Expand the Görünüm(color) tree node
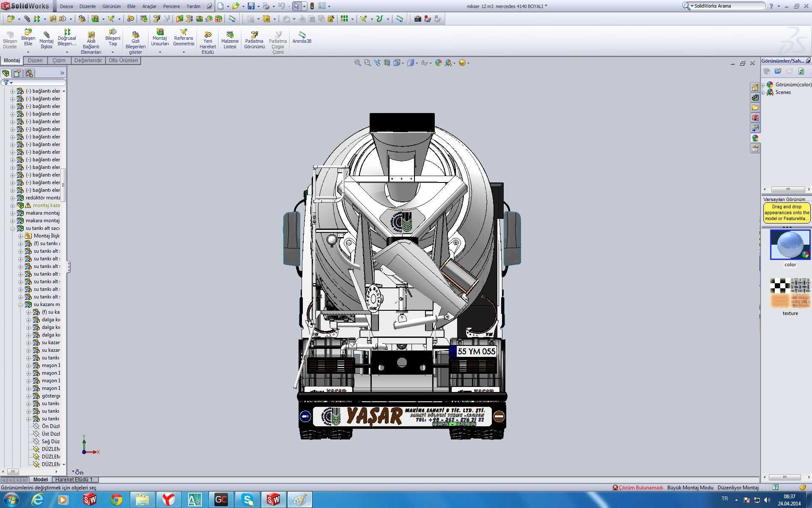Screen dimensions: 812x508 pos(763,85)
